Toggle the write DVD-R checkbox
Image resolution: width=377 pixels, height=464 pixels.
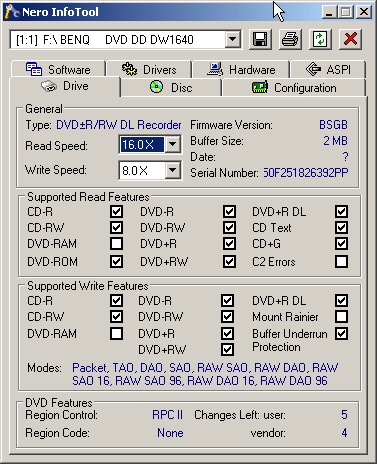pyautogui.click(x=227, y=300)
